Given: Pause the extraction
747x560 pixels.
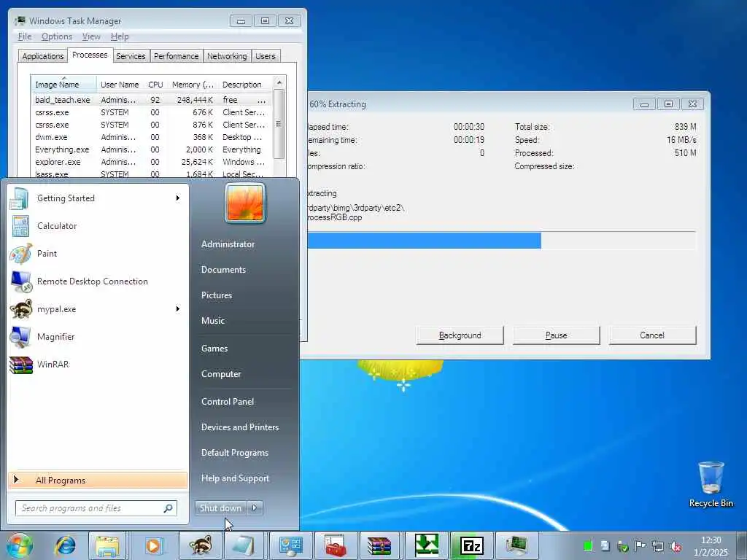Looking at the screenshot, I should pos(556,335).
